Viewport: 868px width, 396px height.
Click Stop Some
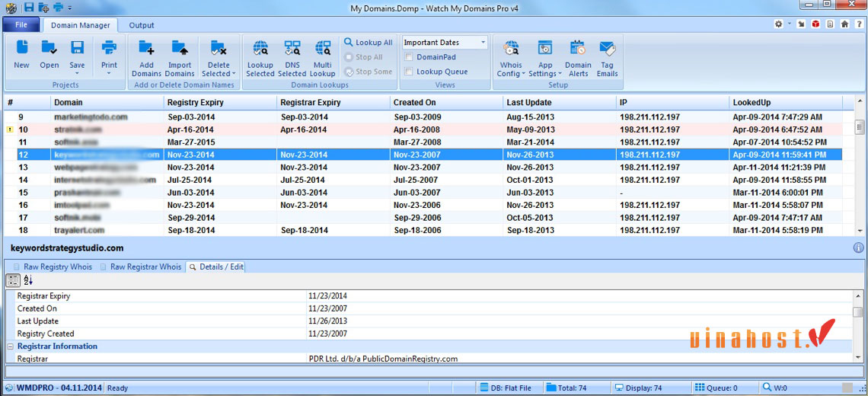point(368,72)
